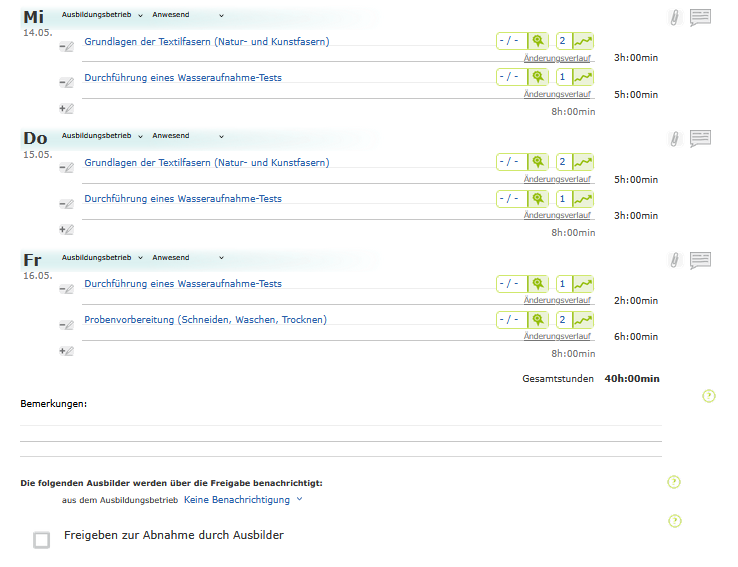The image size is (738, 567).
Task: Click 3h:00min duration of Wednesday's Textilfasern
Action: coord(636,58)
